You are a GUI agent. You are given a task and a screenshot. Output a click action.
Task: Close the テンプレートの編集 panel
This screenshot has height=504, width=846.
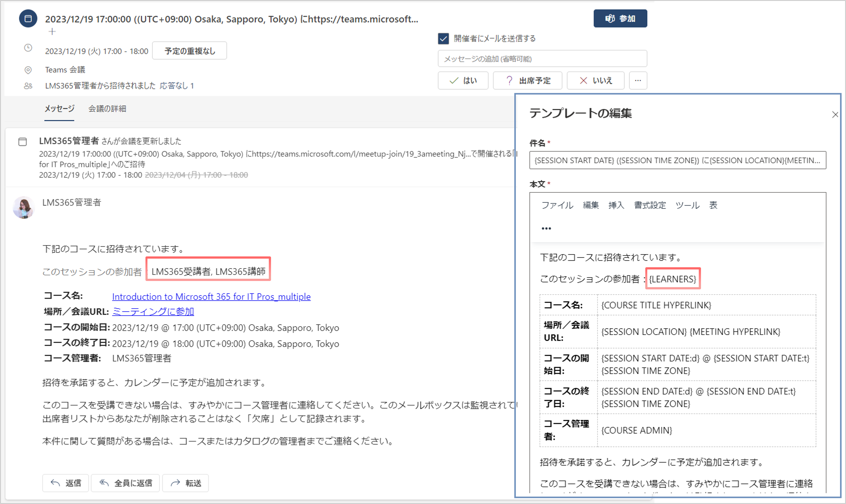(x=835, y=115)
